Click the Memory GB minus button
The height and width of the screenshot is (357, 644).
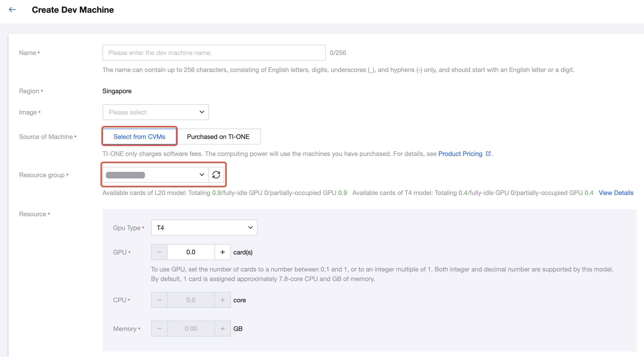[x=159, y=329]
